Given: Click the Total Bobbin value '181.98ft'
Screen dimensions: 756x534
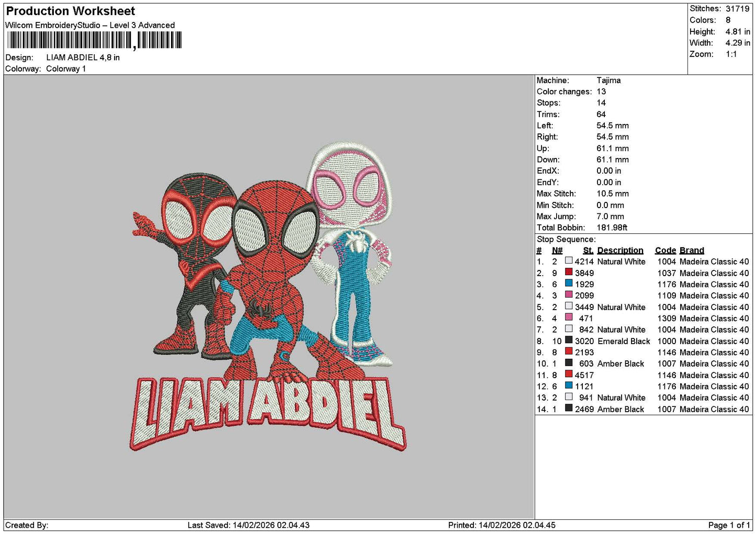Looking at the screenshot, I should tap(612, 228).
